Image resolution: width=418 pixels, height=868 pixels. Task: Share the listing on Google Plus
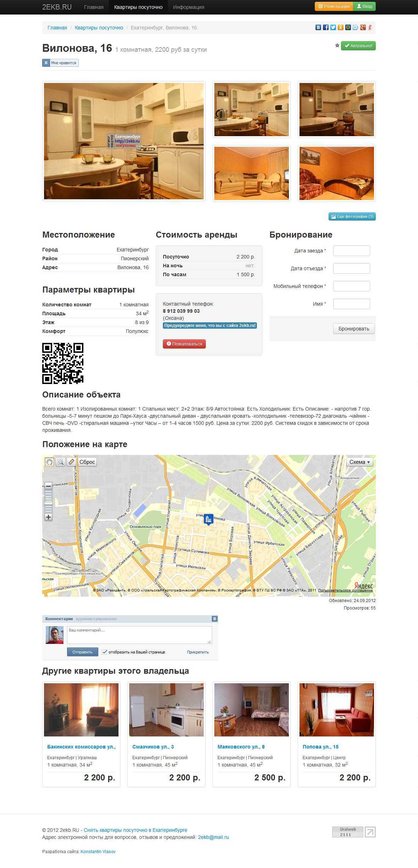tap(363, 27)
